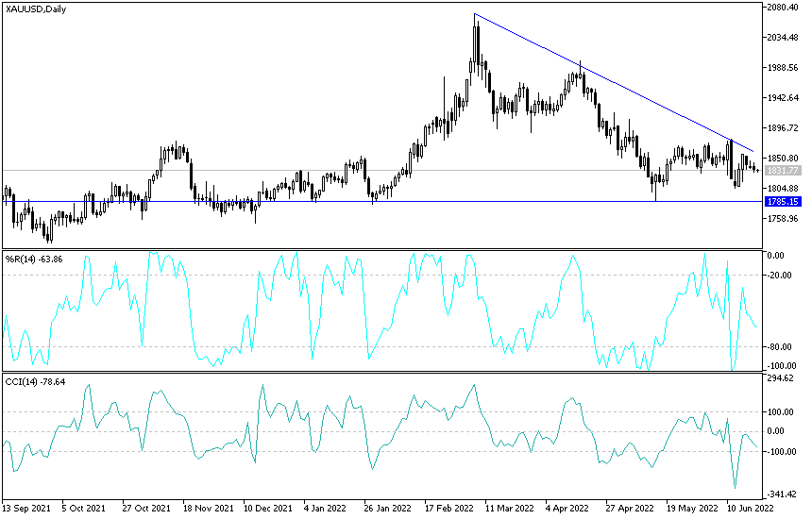Click the -341.42 value on CCI scale
812x519 pixels.
(781, 494)
